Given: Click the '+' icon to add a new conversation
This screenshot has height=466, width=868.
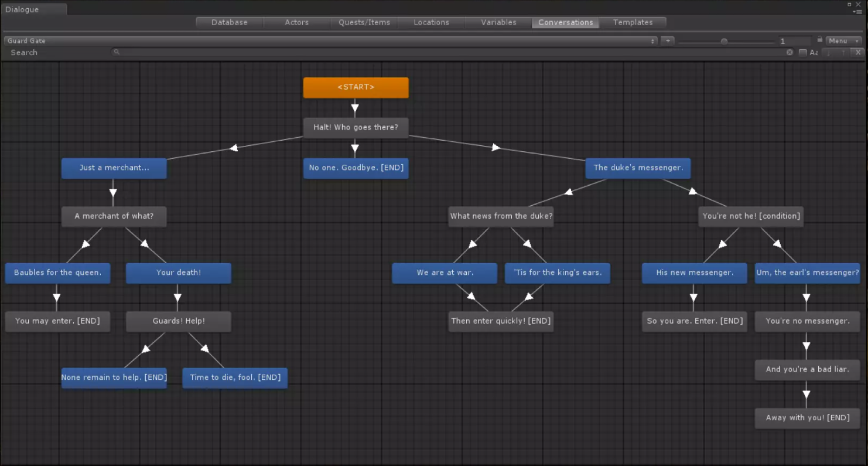Looking at the screenshot, I should [x=668, y=40].
